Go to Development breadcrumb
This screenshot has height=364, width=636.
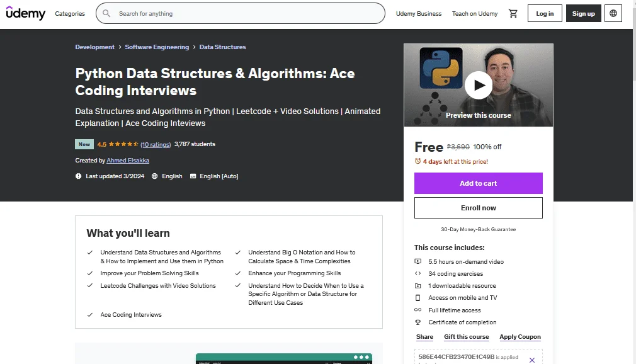95,47
